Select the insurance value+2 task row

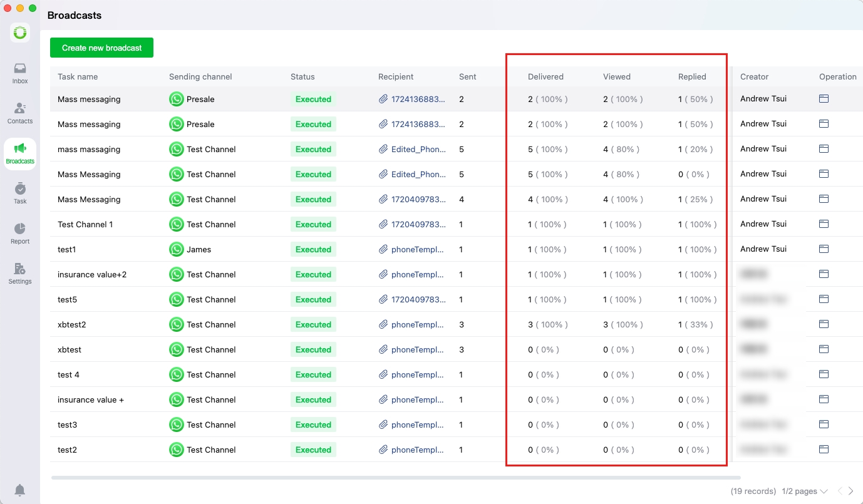(92, 274)
